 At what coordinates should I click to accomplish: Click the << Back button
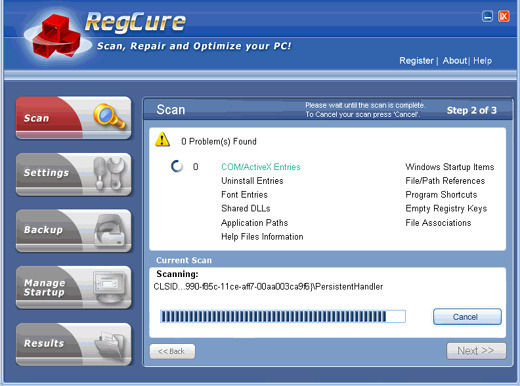tap(172, 351)
